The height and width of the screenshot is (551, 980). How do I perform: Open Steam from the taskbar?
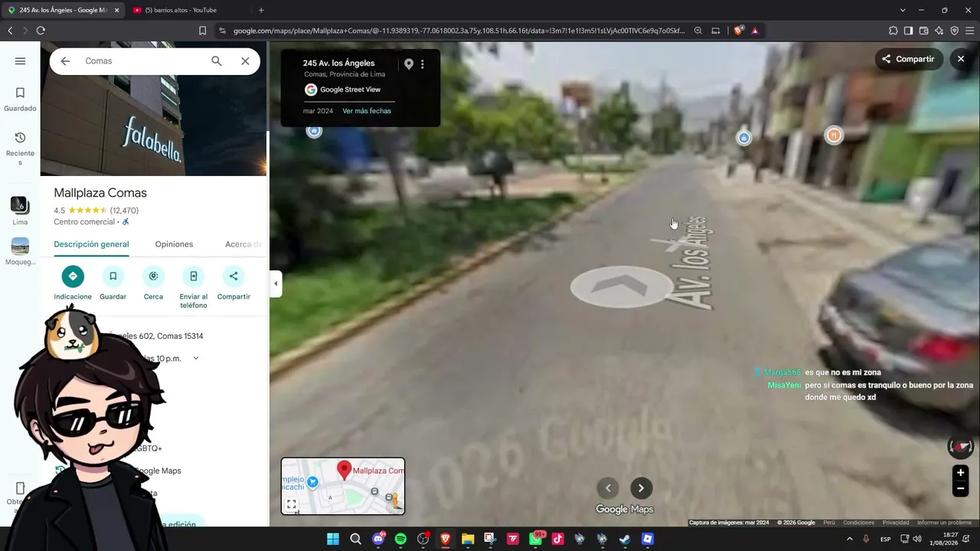(625, 539)
